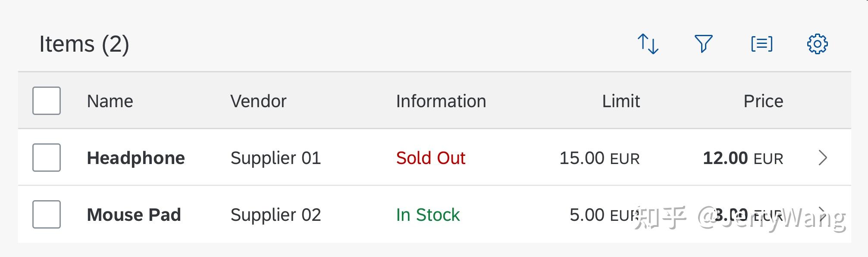Click the Price column header
This screenshot has width=868, height=257.
pyautogui.click(x=763, y=101)
